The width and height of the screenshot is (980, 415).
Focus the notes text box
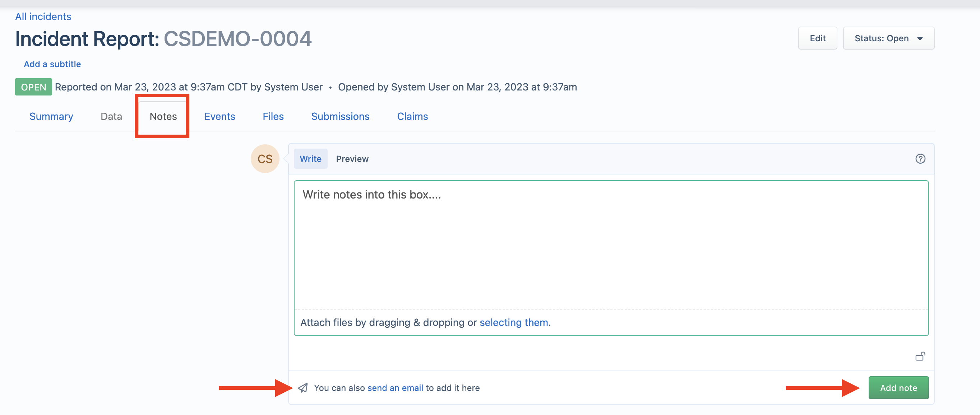[x=611, y=245]
